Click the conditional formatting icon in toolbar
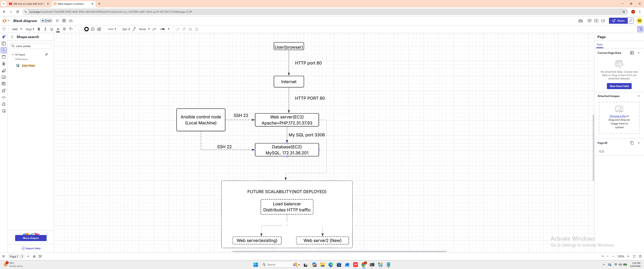This screenshot has width=644, height=269. tap(99, 29)
